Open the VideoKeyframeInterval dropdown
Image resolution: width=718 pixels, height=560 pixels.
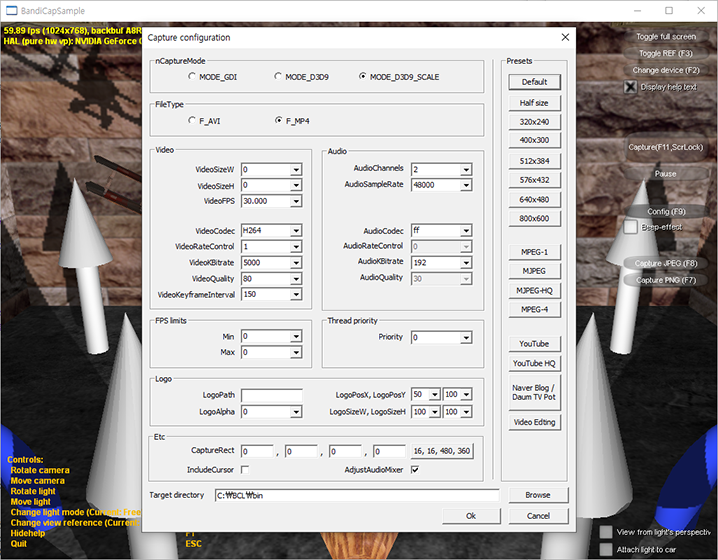tap(296, 294)
